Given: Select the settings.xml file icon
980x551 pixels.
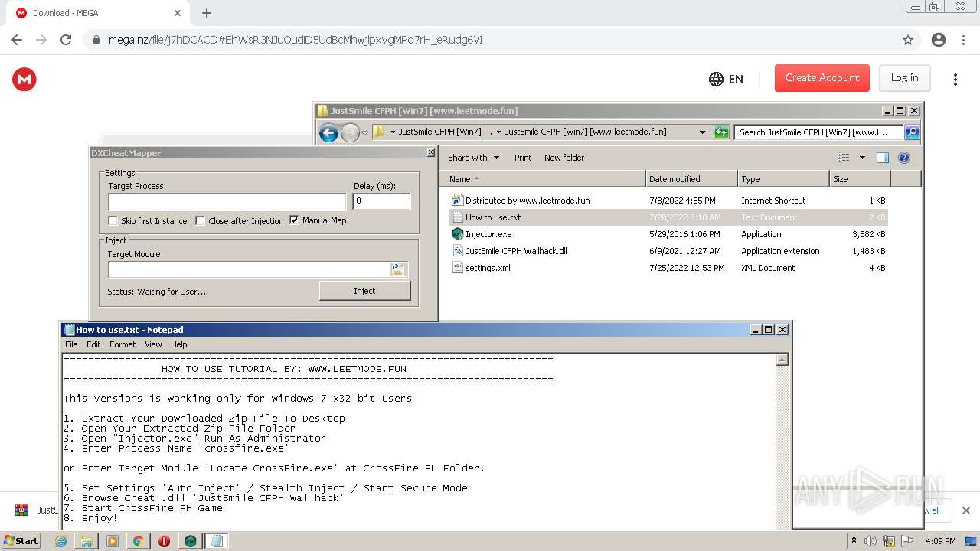Looking at the screenshot, I should (x=457, y=268).
